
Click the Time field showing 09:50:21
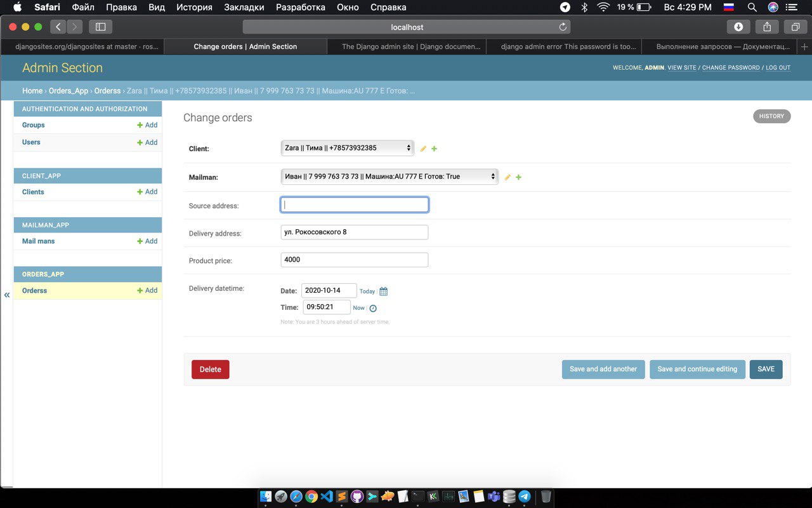tap(327, 307)
